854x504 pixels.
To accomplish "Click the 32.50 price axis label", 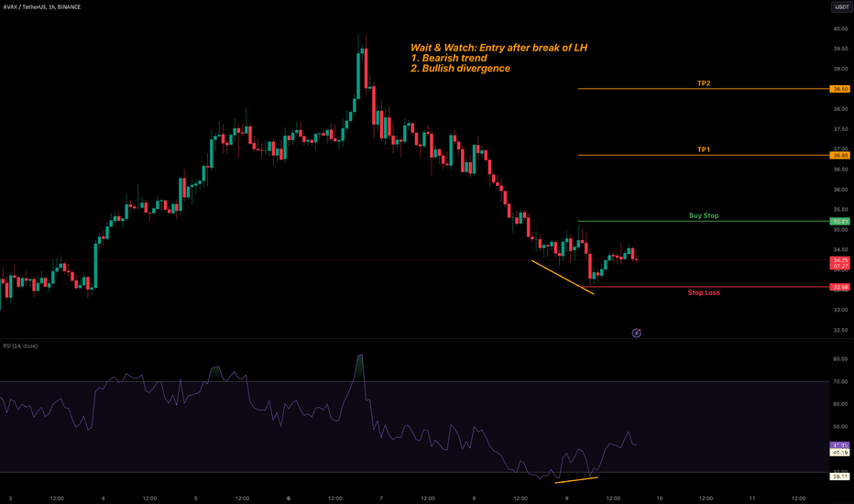I will click(840, 330).
